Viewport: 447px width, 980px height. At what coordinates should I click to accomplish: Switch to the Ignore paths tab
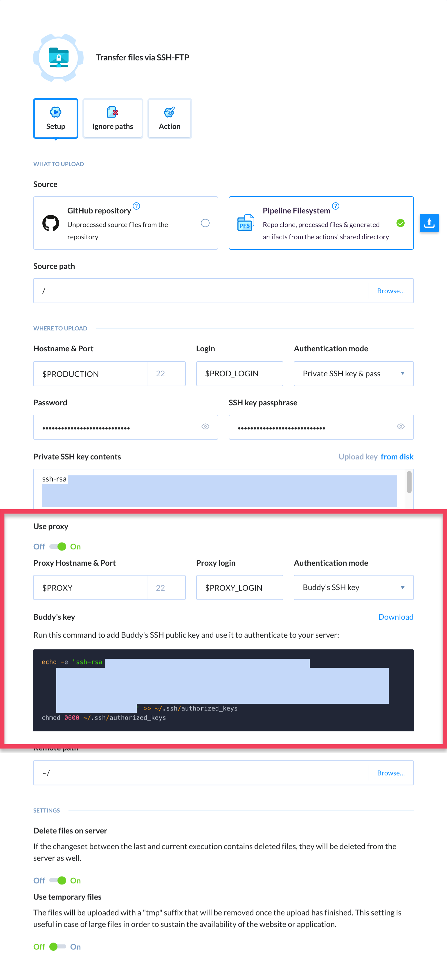click(x=113, y=119)
